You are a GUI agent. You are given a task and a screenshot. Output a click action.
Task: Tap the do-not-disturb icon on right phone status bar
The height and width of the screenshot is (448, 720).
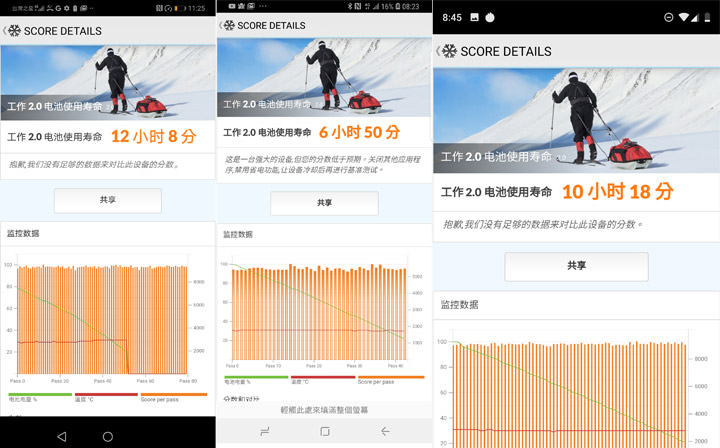669,17
